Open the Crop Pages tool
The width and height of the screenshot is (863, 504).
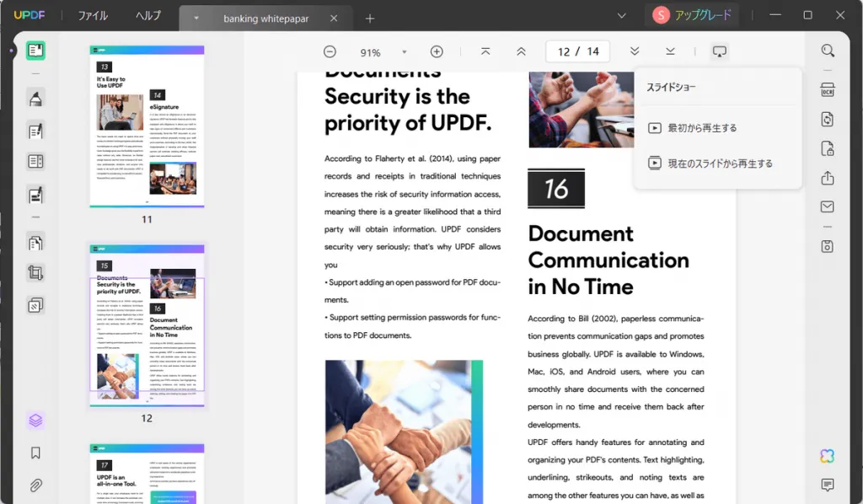point(35,273)
